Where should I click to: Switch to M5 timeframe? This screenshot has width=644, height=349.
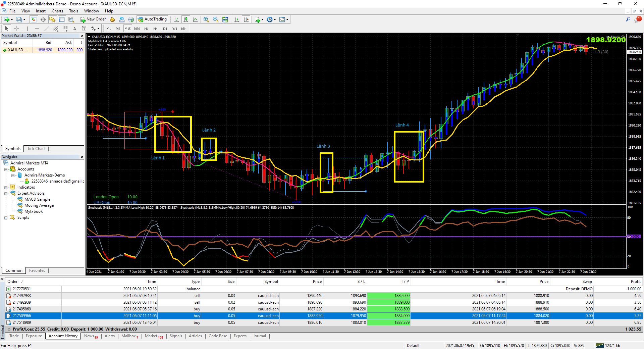[118, 29]
